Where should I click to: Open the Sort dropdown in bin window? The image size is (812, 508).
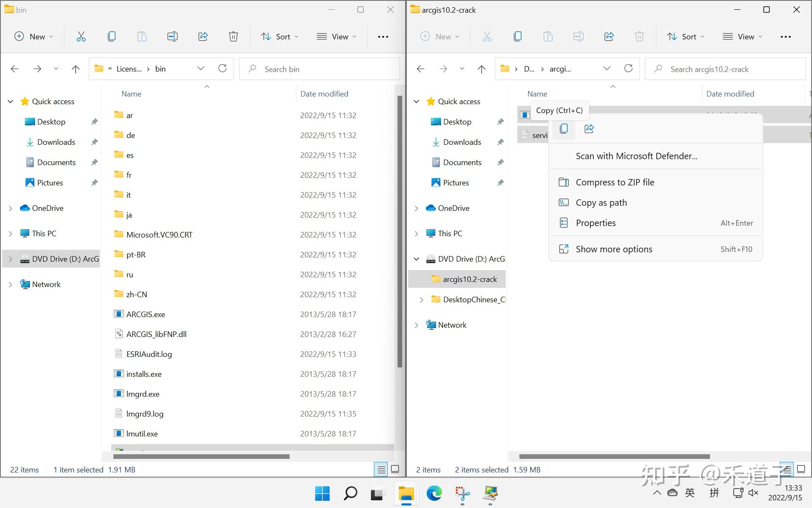(280, 36)
